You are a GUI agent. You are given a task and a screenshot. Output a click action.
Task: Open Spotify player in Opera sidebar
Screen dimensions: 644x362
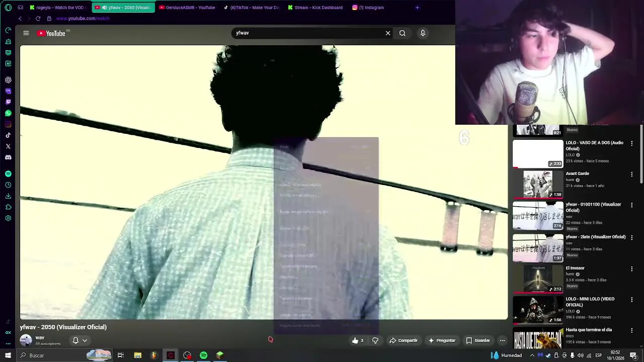[x=8, y=174]
